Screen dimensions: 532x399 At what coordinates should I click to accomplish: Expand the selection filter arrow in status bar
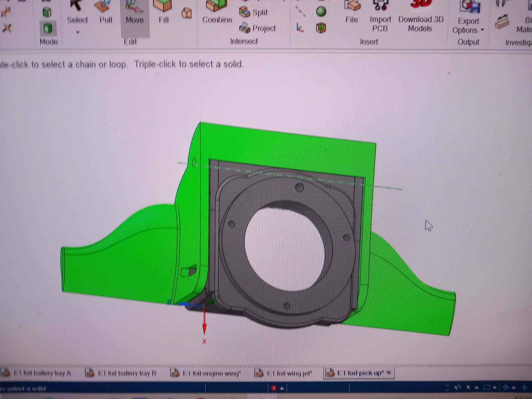(495, 388)
